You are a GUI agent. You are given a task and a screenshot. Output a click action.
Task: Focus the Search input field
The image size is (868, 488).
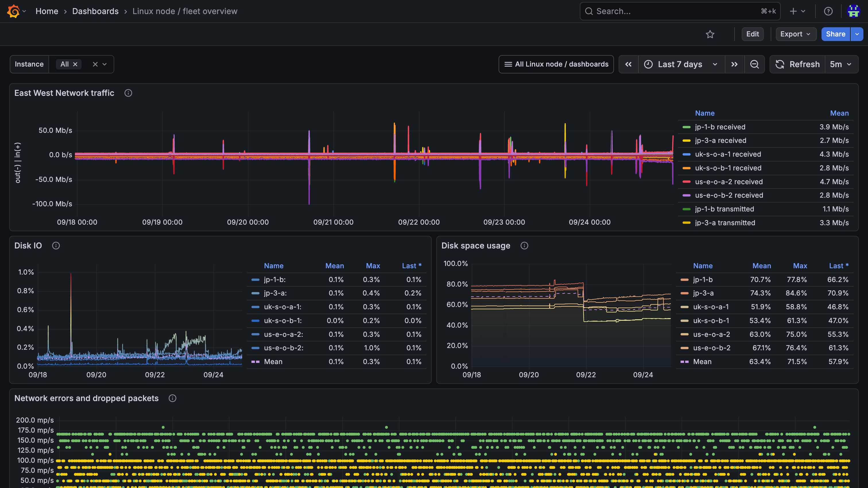pyautogui.click(x=680, y=11)
